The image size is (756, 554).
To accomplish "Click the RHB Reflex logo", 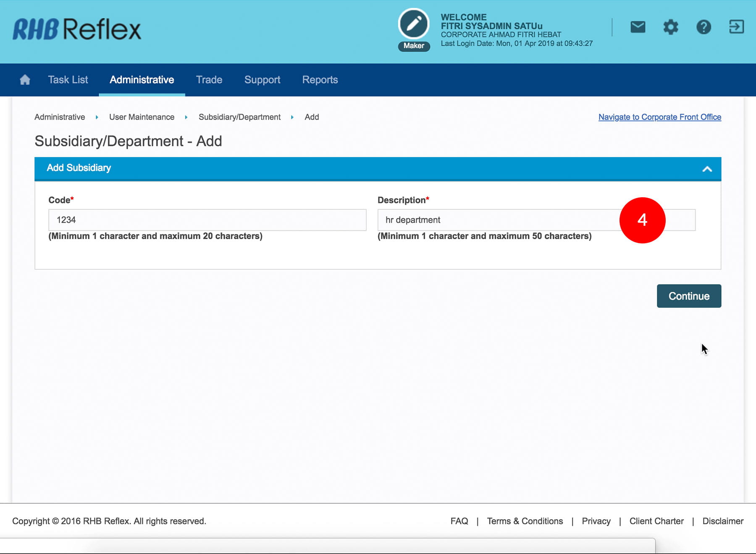I will tap(77, 29).
